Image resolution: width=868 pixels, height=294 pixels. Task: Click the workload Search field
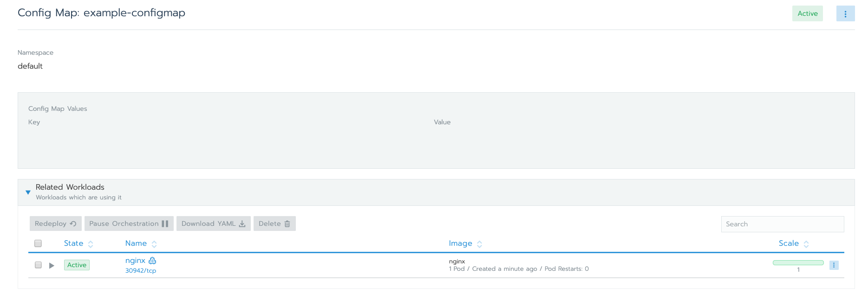click(x=782, y=224)
